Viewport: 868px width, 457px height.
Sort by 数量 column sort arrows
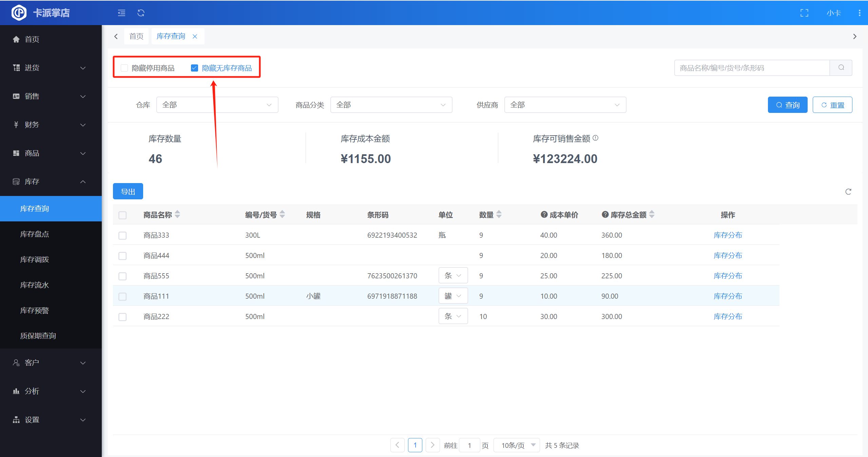pyautogui.click(x=499, y=214)
